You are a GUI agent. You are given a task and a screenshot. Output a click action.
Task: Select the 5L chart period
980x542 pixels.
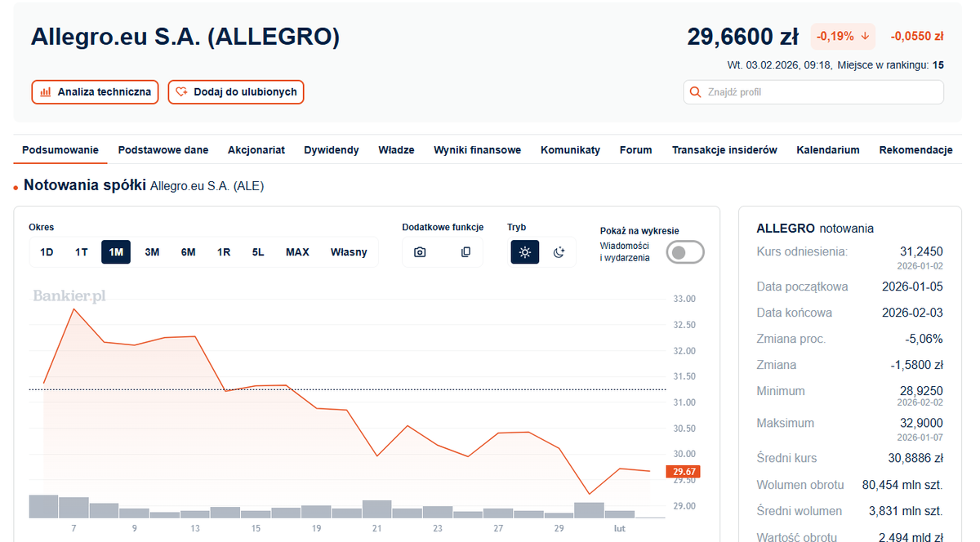(258, 252)
